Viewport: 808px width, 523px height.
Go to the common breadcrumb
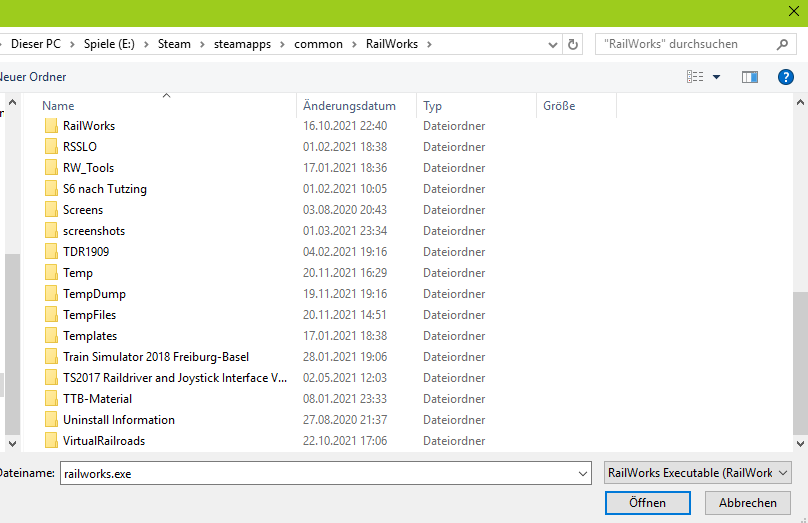(318, 44)
